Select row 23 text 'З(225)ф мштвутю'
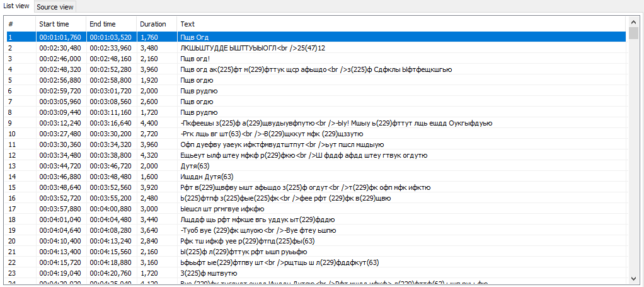 tap(209, 272)
